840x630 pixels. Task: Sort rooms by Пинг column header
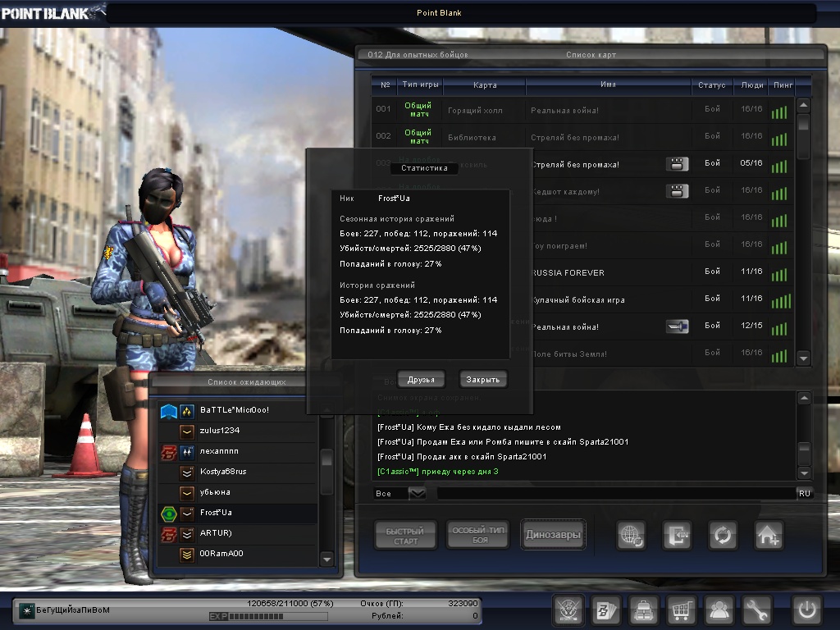[x=783, y=84]
